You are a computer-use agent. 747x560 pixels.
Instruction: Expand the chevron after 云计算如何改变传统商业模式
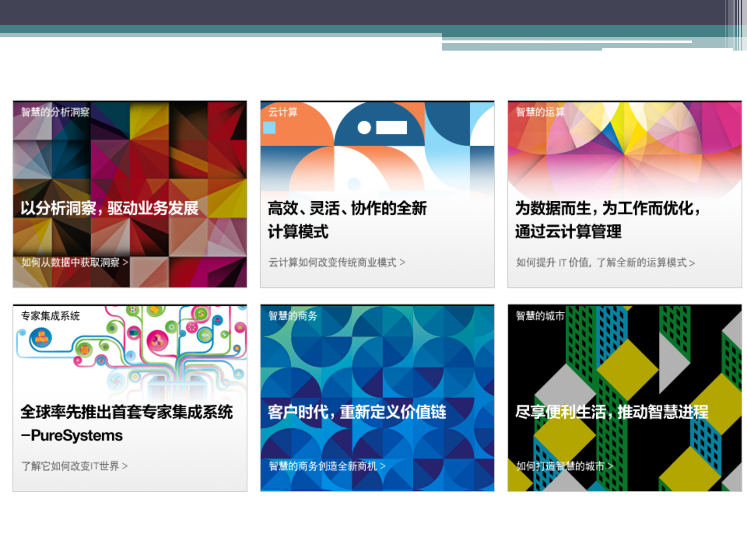tap(403, 263)
